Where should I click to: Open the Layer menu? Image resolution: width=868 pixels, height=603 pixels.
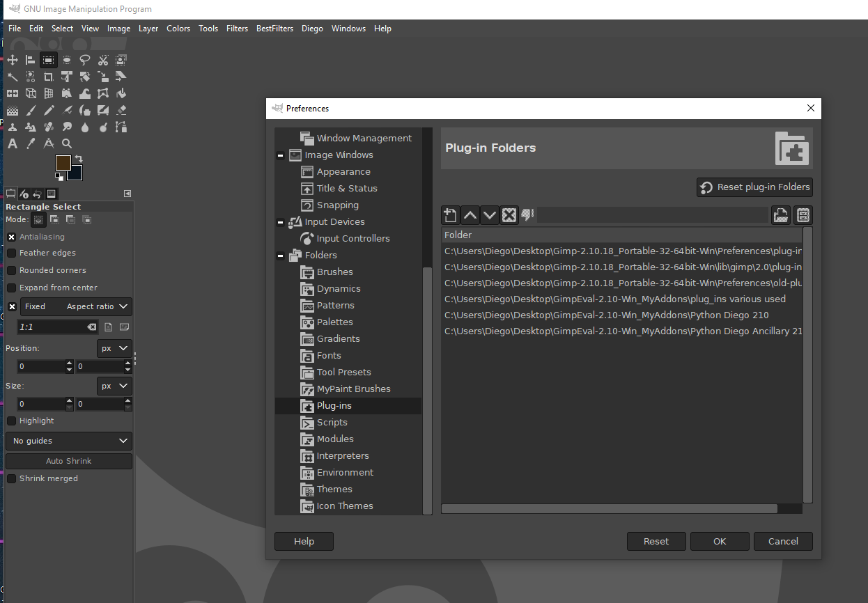pos(148,29)
